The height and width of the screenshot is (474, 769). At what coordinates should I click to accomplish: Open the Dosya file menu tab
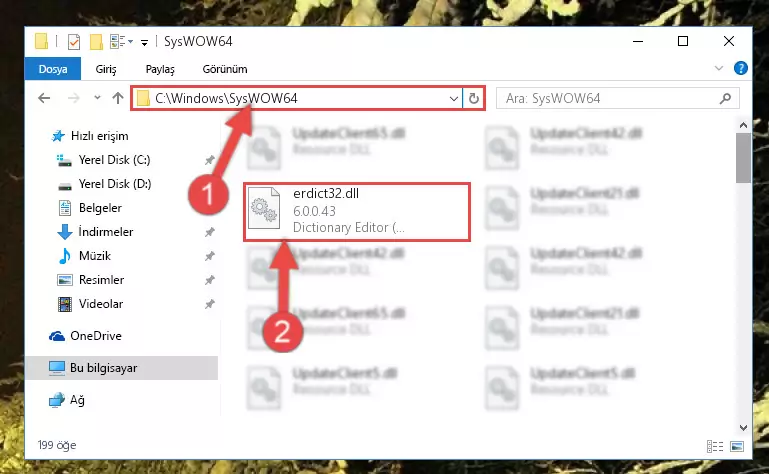point(53,69)
